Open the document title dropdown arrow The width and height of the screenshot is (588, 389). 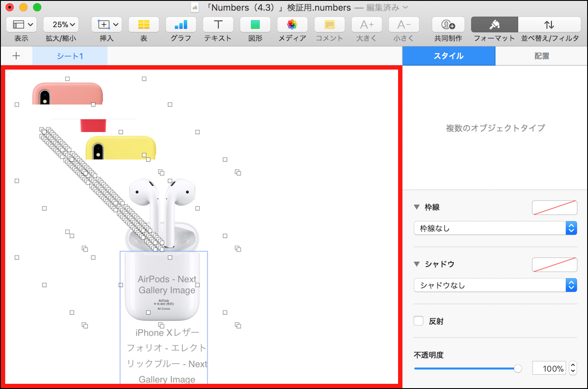[x=405, y=7]
